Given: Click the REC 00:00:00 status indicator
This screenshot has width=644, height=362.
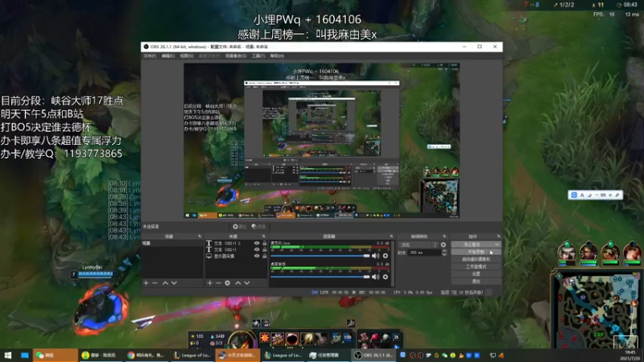Looking at the screenshot, I should [369, 292].
